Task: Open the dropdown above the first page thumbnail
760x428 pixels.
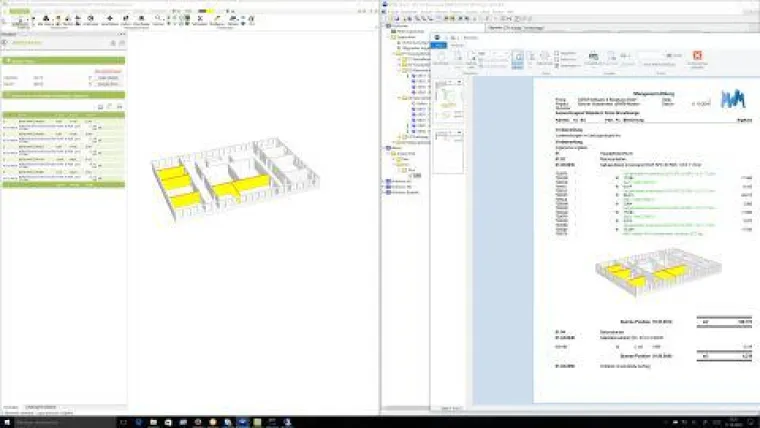Action: click(x=457, y=82)
